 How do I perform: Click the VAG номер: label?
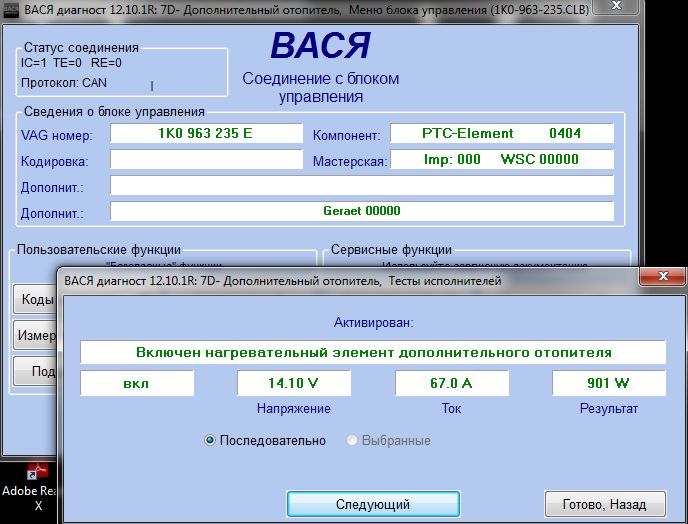pos(57,136)
